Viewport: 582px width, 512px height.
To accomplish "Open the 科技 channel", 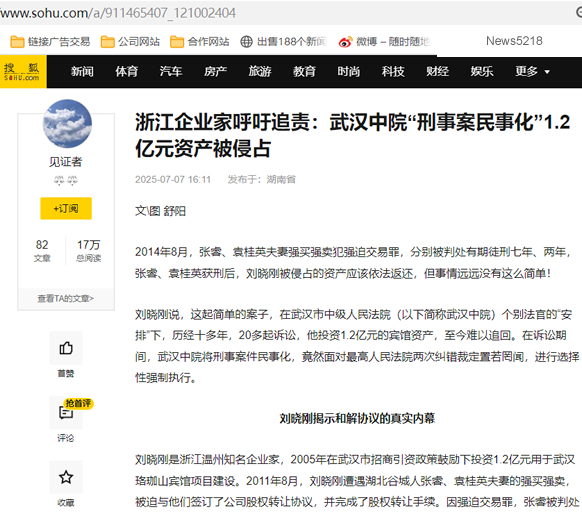I will click(x=393, y=71).
